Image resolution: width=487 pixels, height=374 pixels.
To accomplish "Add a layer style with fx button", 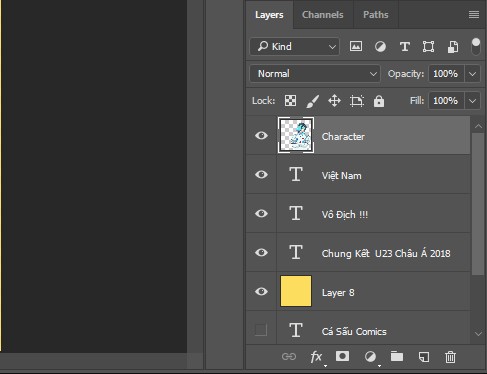I will (316, 357).
